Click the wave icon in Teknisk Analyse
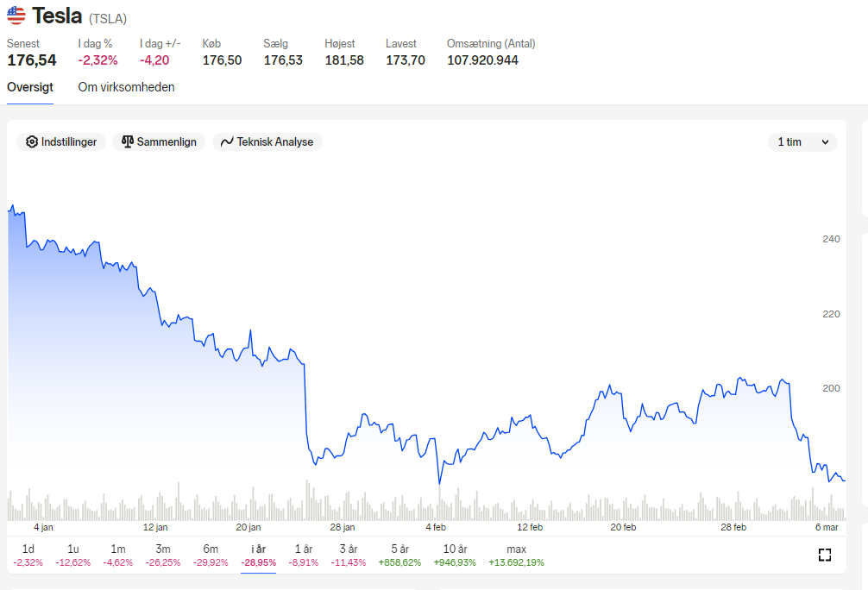 pyautogui.click(x=227, y=142)
